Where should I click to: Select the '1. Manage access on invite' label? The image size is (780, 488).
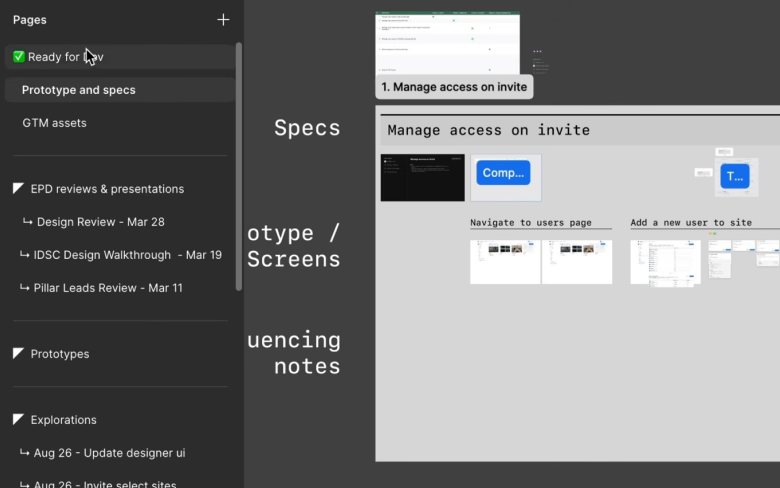pyautogui.click(x=454, y=87)
